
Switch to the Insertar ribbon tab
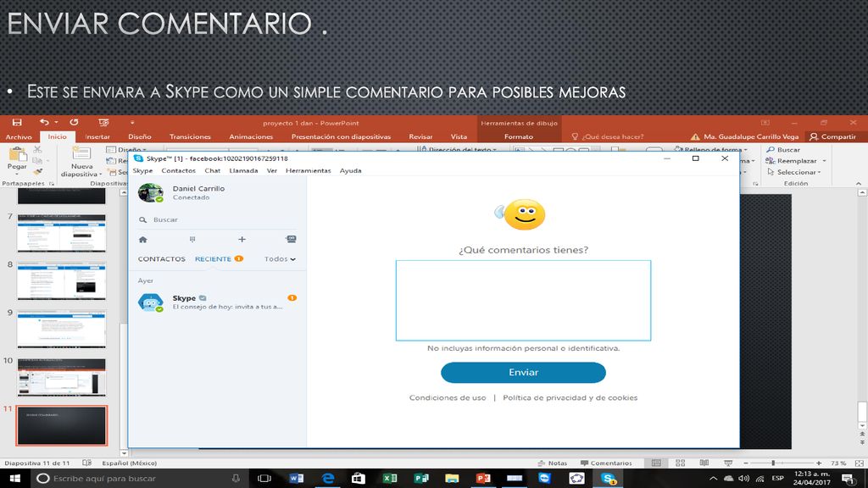pos(97,136)
